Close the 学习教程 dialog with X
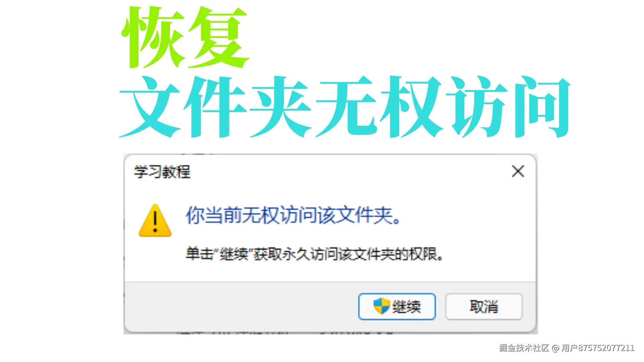This screenshot has height=362, width=644. click(x=518, y=171)
